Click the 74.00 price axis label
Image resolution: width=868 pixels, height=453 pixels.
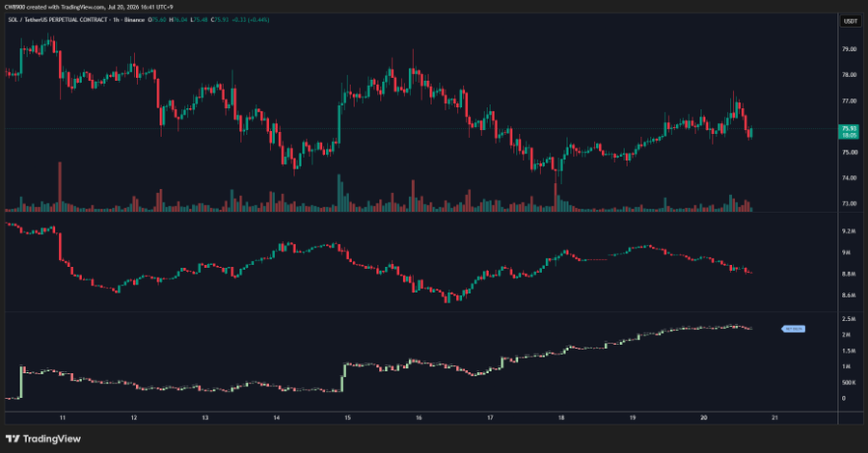coord(849,178)
